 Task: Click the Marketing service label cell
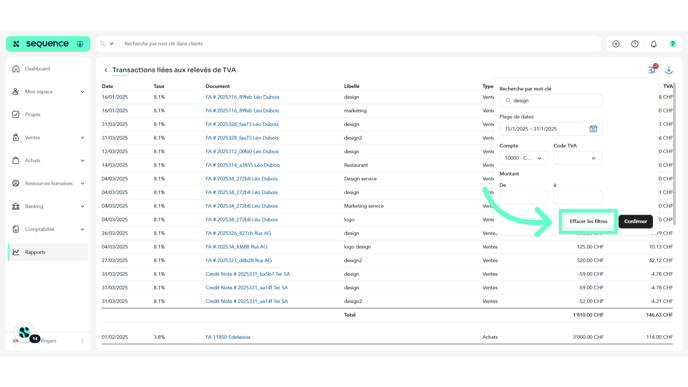click(364, 206)
